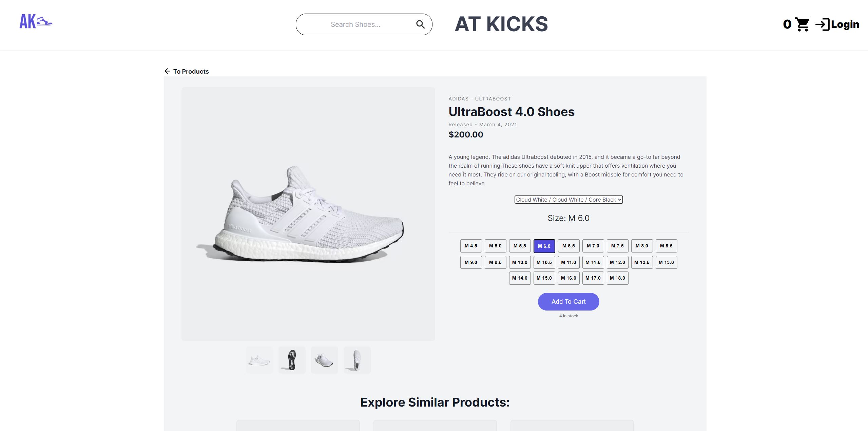Click the back arrow to products
The width and height of the screenshot is (868, 431).
coord(167,71)
